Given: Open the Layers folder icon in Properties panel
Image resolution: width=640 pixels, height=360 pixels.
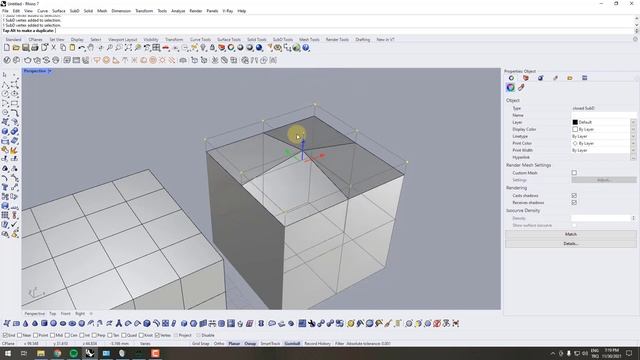Looking at the screenshot, I should [570, 78].
